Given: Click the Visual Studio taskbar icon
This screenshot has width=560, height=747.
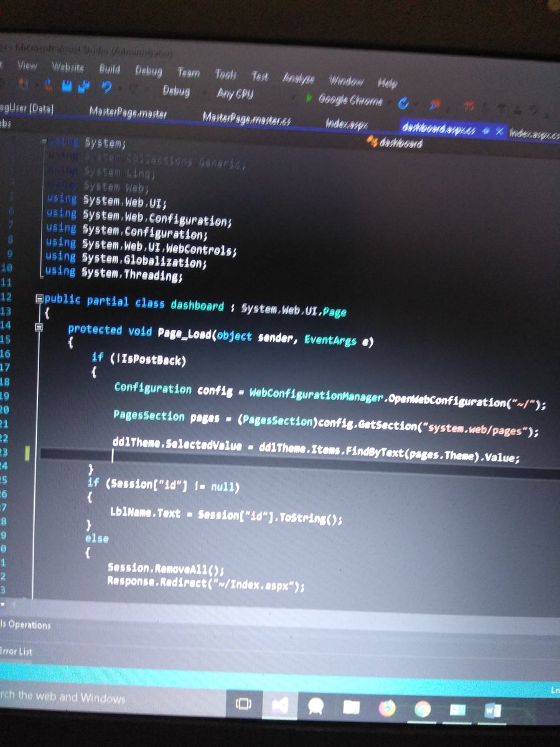Looking at the screenshot, I should [279, 705].
